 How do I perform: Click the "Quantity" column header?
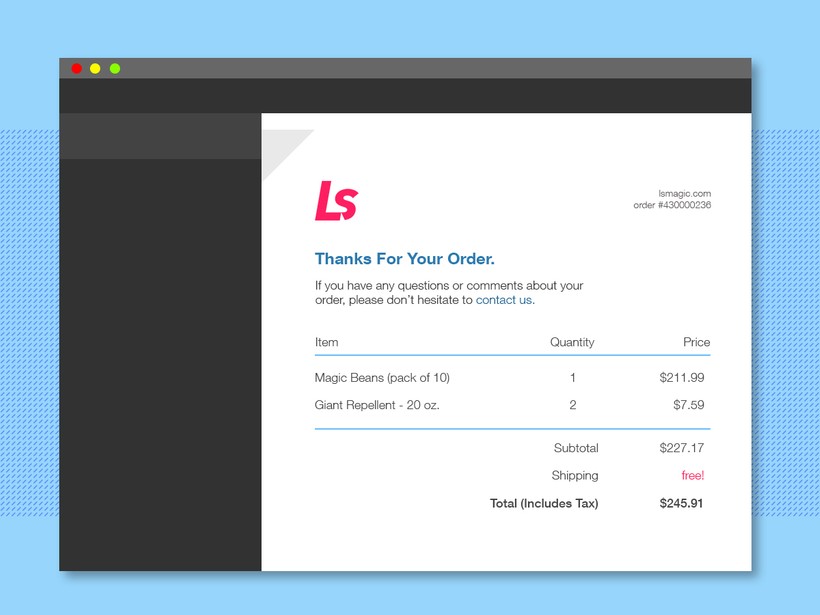coord(572,342)
